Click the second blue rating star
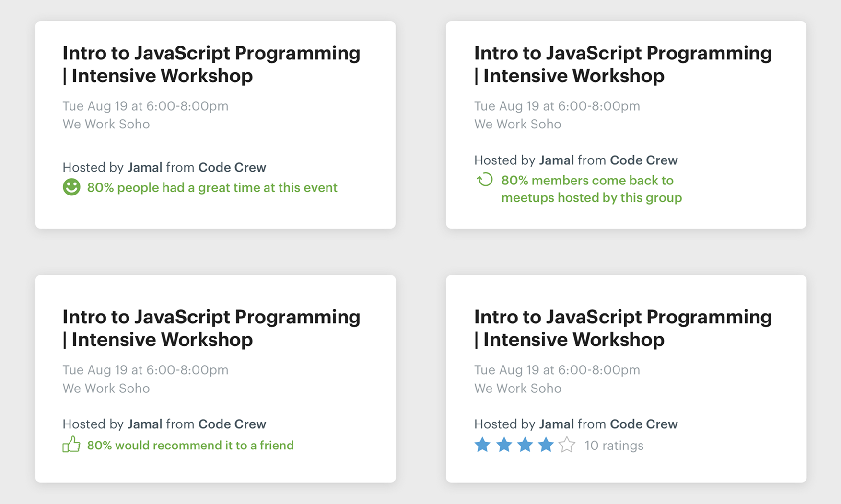 [x=503, y=445]
